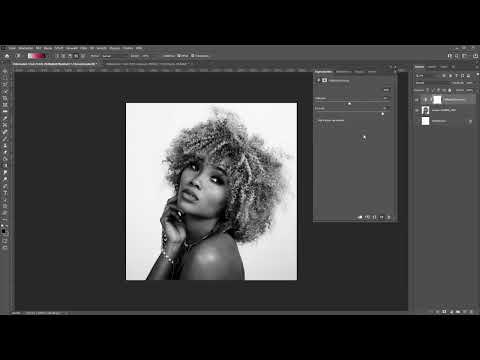Click the zoom level field in status bar
The height and width of the screenshot is (360, 480).
[16, 313]
